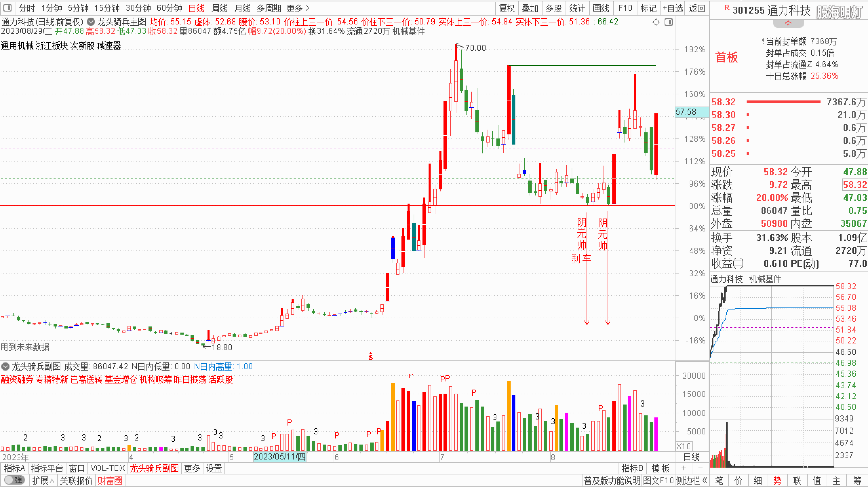Screen dimensions: 868x488
Task: Click the round arrow icon before 龙头骑兵副图
Action: [5, 367]
